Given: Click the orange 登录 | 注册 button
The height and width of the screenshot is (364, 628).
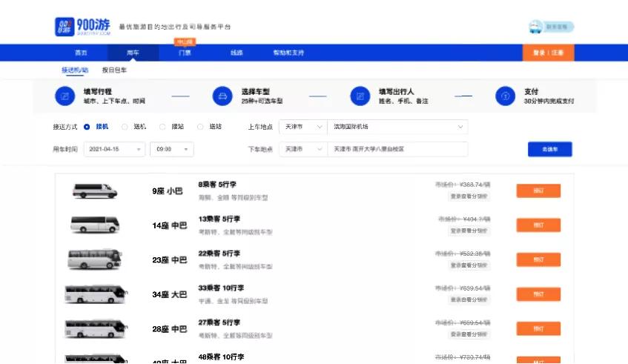Looking at the screenshot, I should tap(549, 53).
